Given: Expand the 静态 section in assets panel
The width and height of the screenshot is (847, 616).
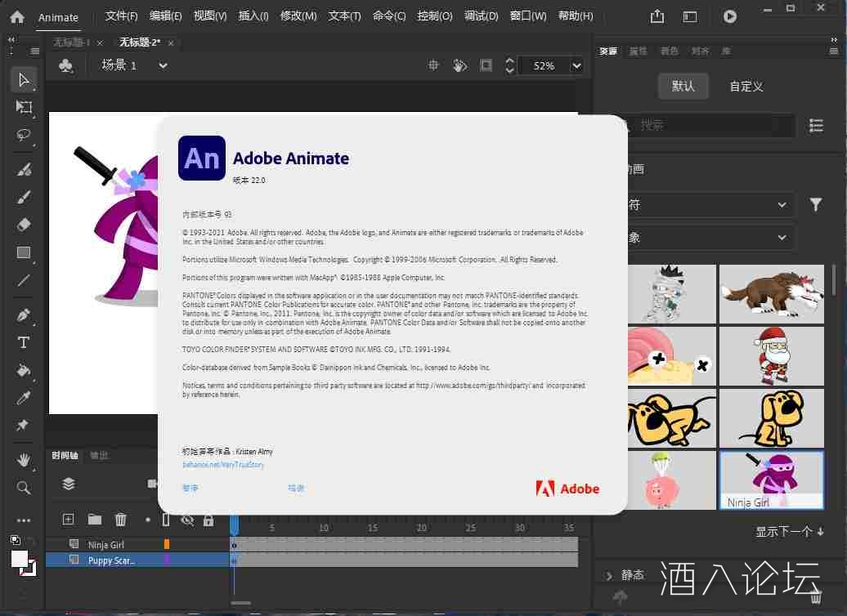Looking at the screenshot, I should (x=609, y=575).
